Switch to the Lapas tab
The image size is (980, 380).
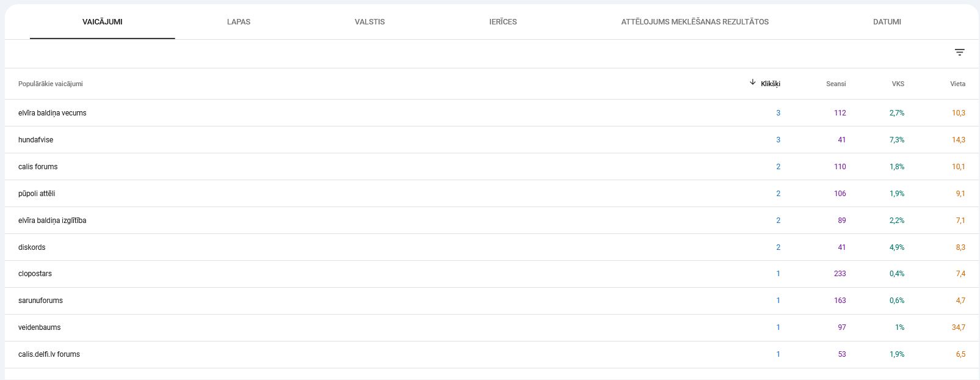coord(238,22)
